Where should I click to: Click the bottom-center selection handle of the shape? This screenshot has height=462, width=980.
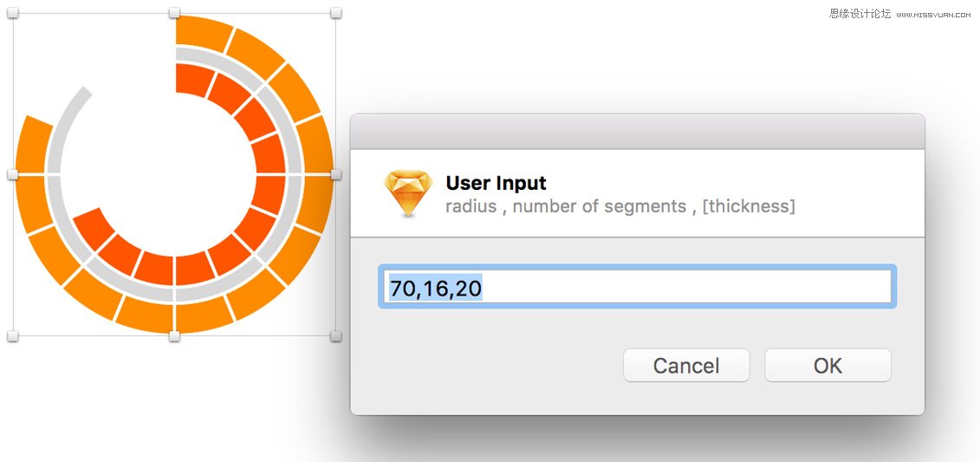(174, 335)
